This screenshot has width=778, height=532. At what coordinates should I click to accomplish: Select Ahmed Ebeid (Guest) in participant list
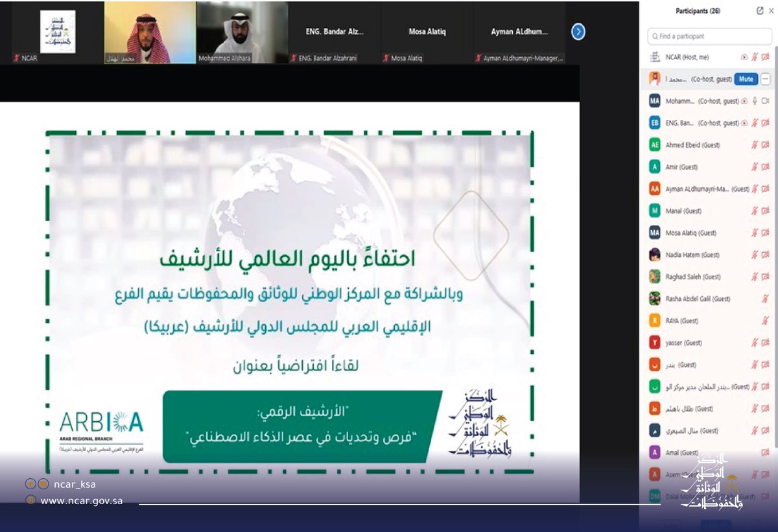(x=710, y=145)
